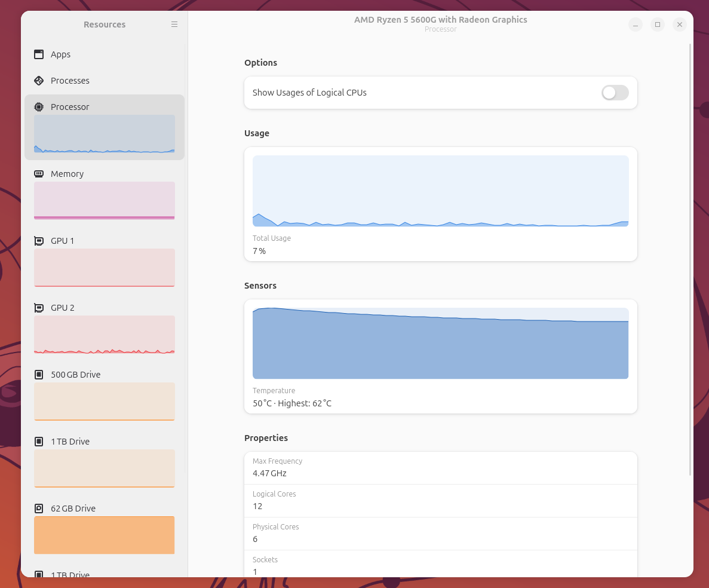The image size is (709, 588).
Task: Click the GPU 2 usage mini graph
Action: click(x=105, y=335)
